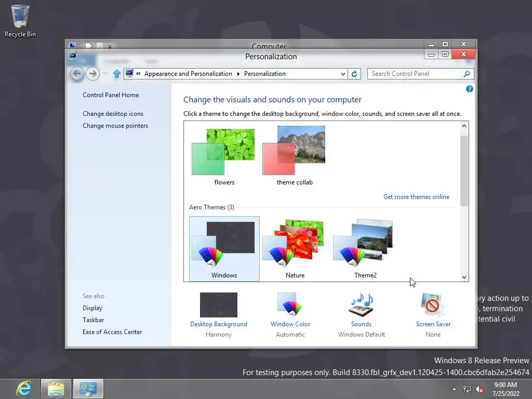Minimize the Personalization window
Screen dimensions: 532x399
point(431,54)
